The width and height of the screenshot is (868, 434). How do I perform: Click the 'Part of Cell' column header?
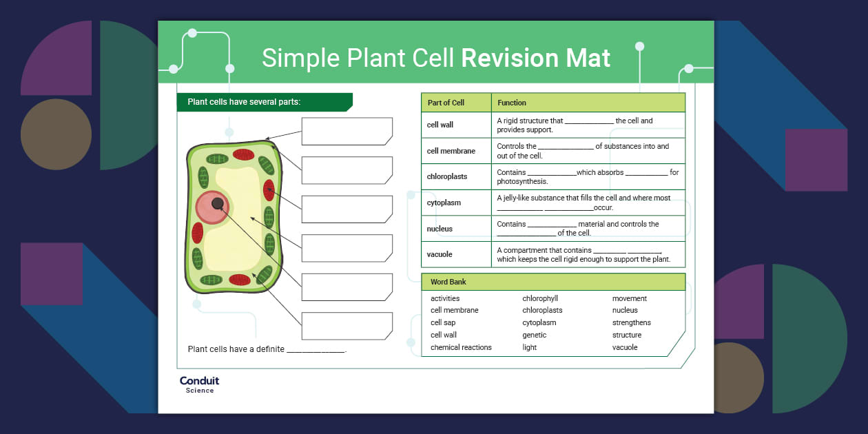click(446, 102)
